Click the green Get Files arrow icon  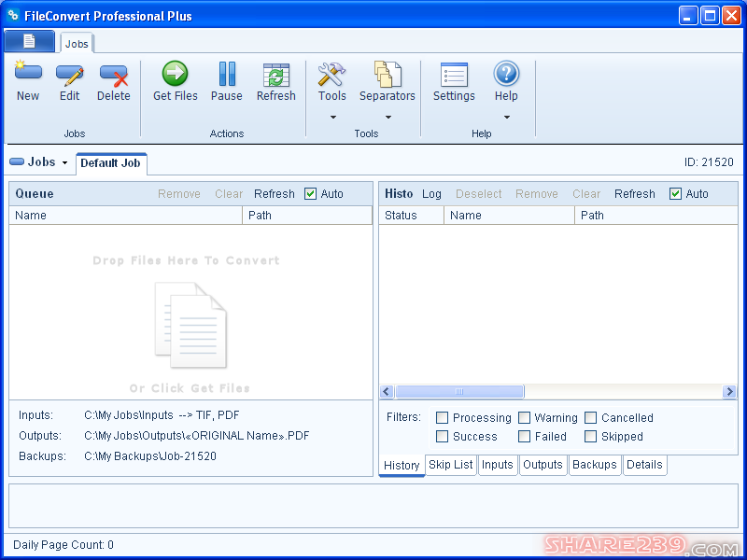coord(175,73)
